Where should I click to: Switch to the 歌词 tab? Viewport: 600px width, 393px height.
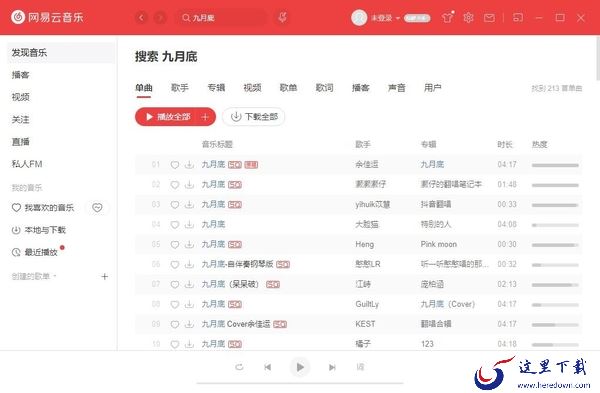tap(324, 88)
